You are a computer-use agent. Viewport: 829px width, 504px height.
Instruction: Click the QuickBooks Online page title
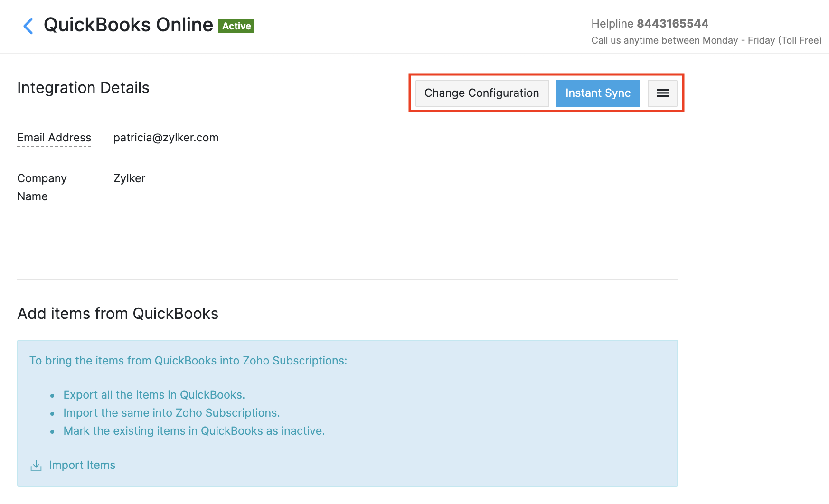click(128, 25)
